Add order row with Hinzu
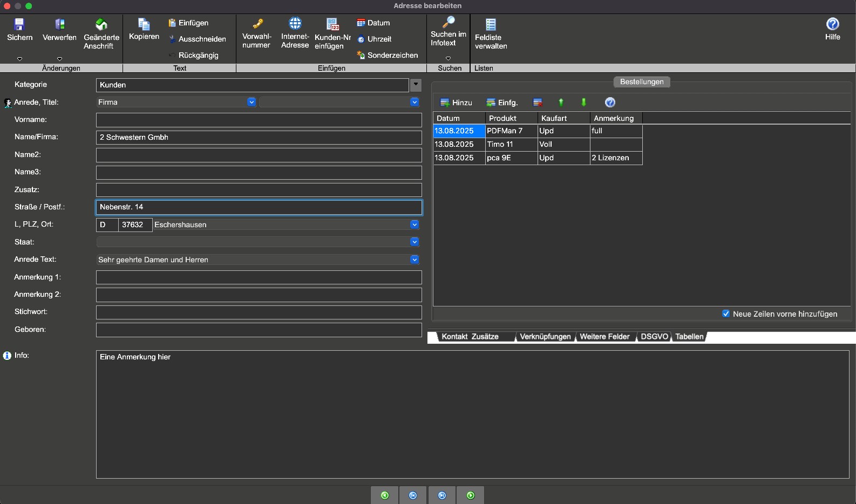This screenshot has width=856, height=504. [456, 103]
